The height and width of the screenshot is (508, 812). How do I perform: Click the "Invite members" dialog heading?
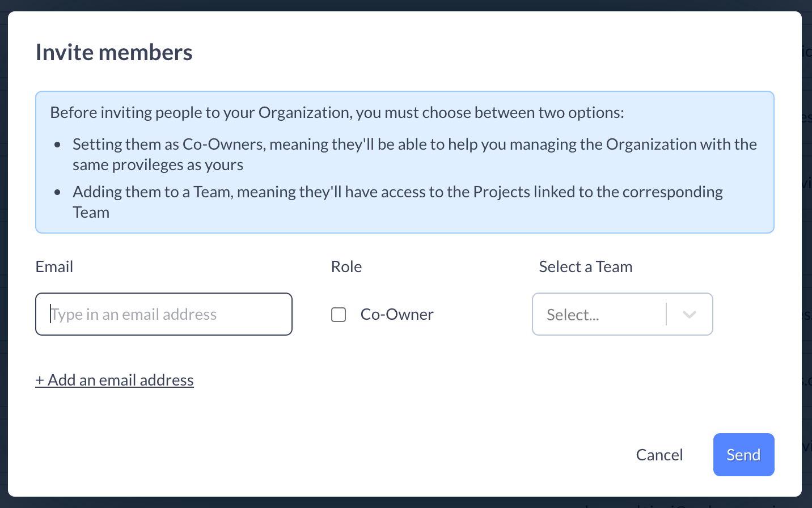114,53
